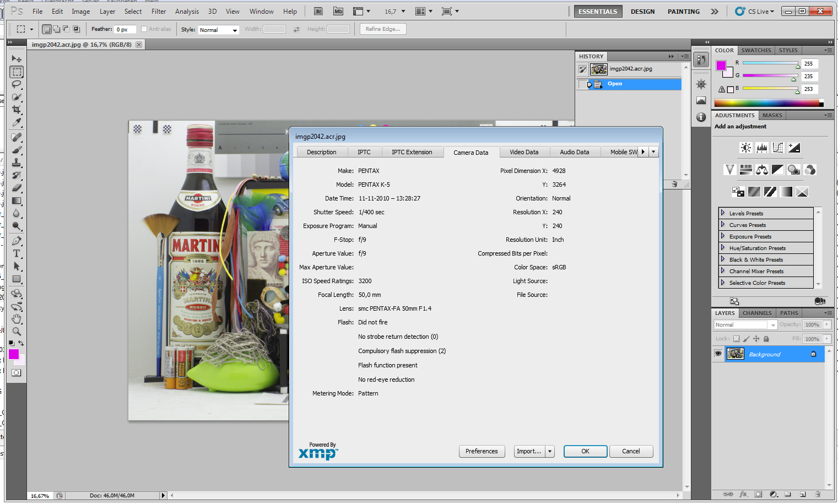The height and width of the screenshot is (504, 838).
Task: Switch to the DESIGN workspace
Action: pyautogui.click(x=642, y=12)
